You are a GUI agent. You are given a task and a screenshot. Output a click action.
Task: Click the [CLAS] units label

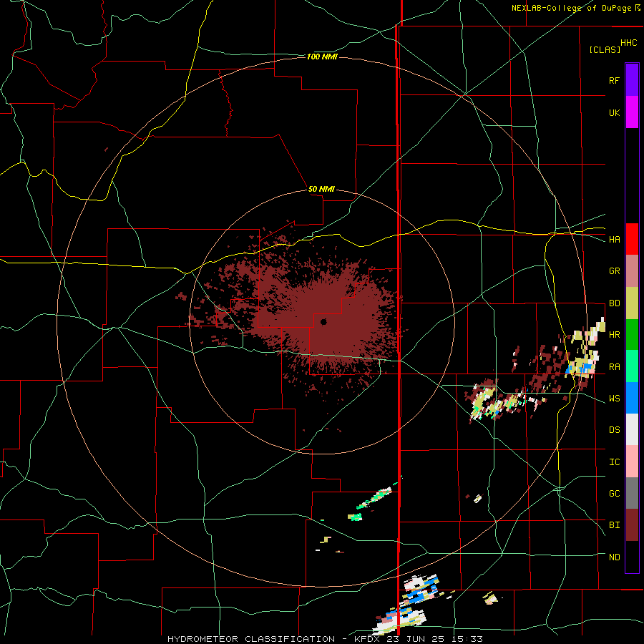[x=605, y=50]
